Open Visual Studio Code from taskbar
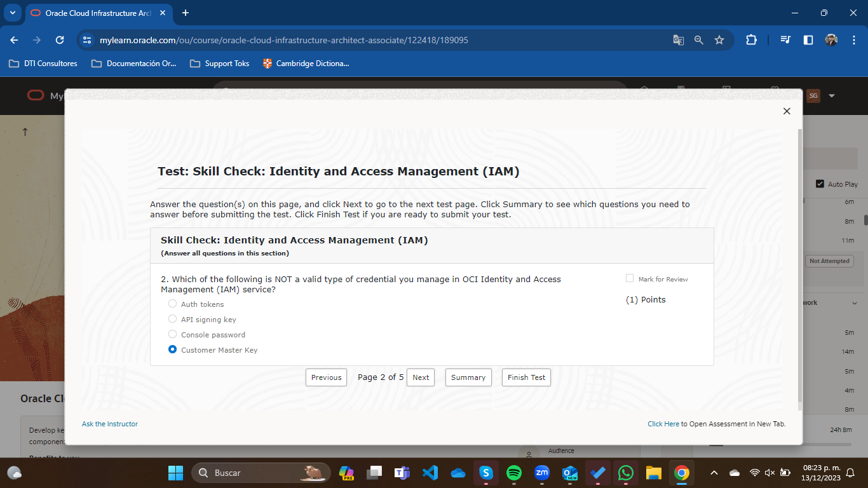Image resolution: width=868 pixels, height=488 pixels. (430, 473)
